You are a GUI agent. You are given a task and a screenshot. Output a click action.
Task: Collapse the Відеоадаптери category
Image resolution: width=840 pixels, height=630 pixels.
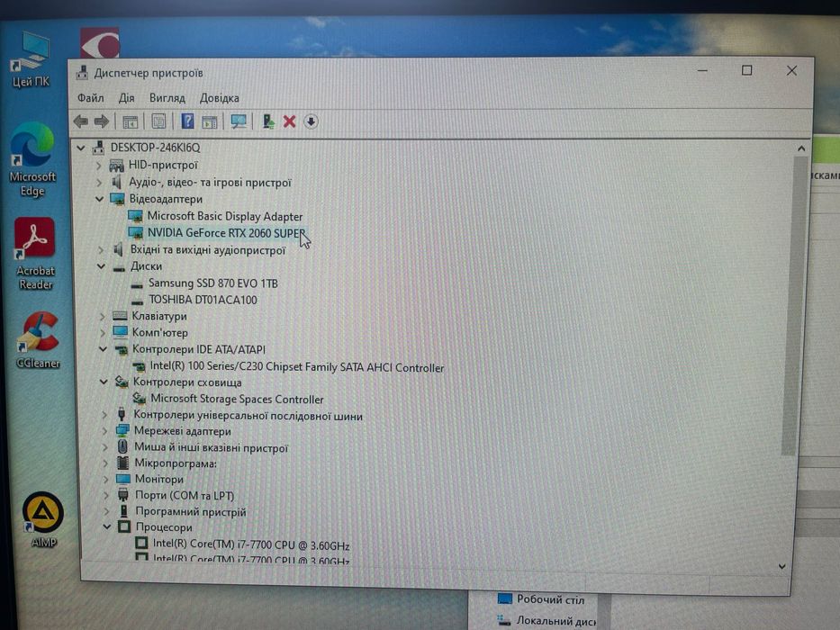click(99, 199)
